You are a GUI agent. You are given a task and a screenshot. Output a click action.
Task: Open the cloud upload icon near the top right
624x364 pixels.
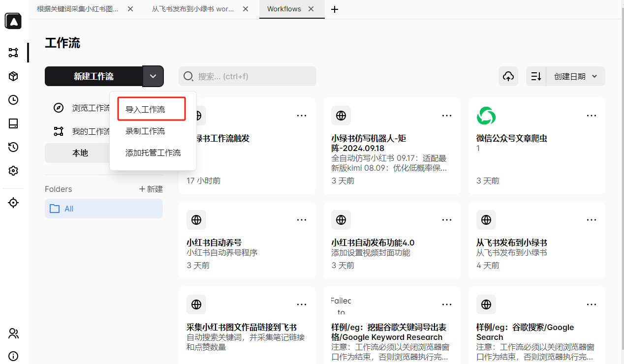coord(508,76)
